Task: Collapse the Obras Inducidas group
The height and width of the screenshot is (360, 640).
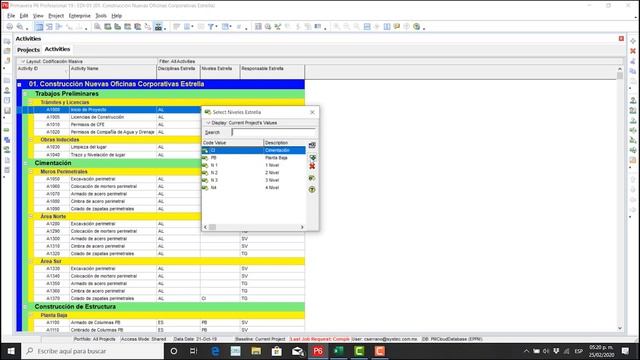Action: point(31,140)
